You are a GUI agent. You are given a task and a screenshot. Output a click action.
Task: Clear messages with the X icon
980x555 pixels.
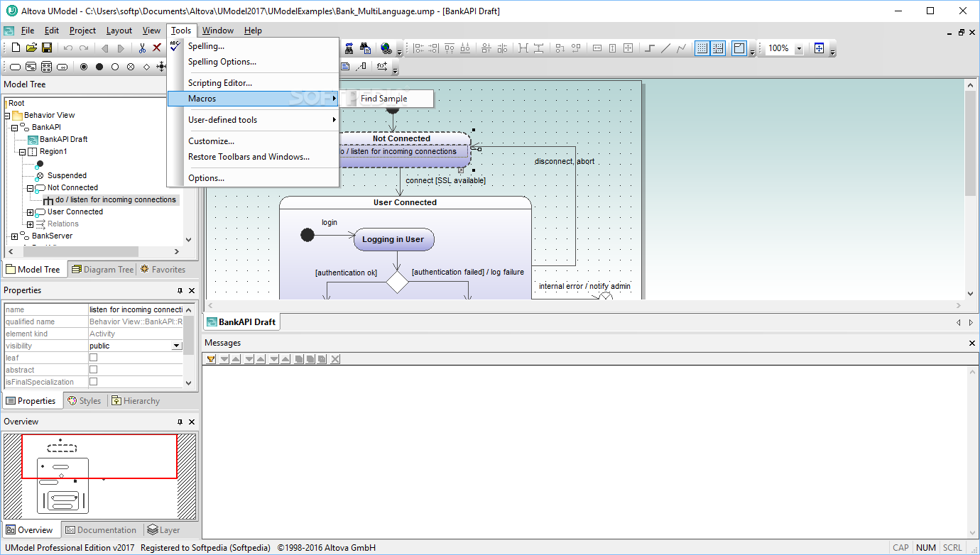click(335, 359)
